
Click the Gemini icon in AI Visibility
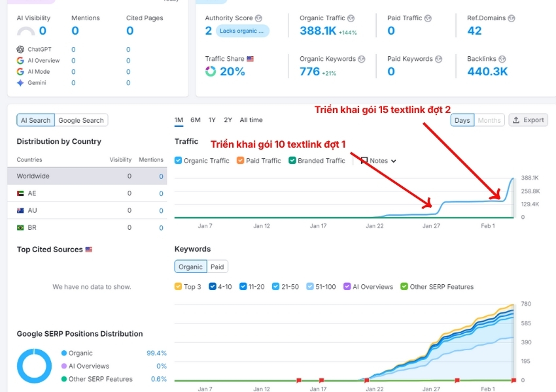(x=21, y=83)
